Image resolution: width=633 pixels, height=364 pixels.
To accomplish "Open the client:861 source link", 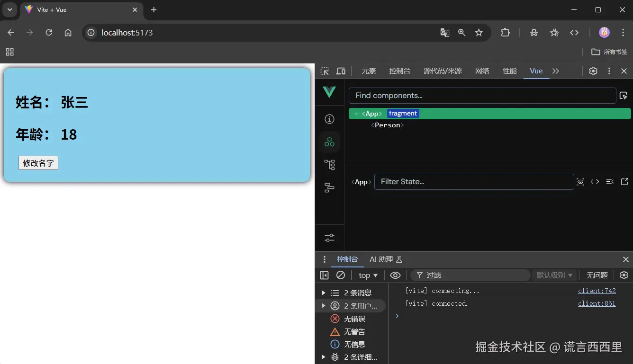I will pyautogui.click(x=597, y=303).
